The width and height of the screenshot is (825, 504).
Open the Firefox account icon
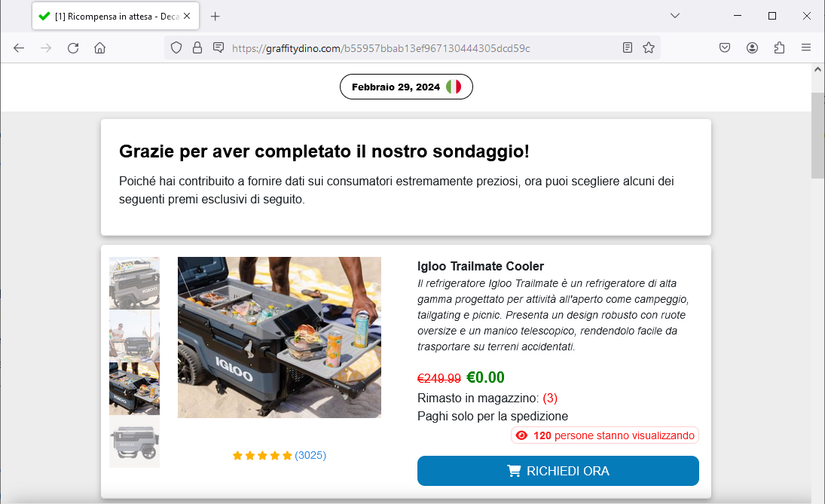[753, 48]
